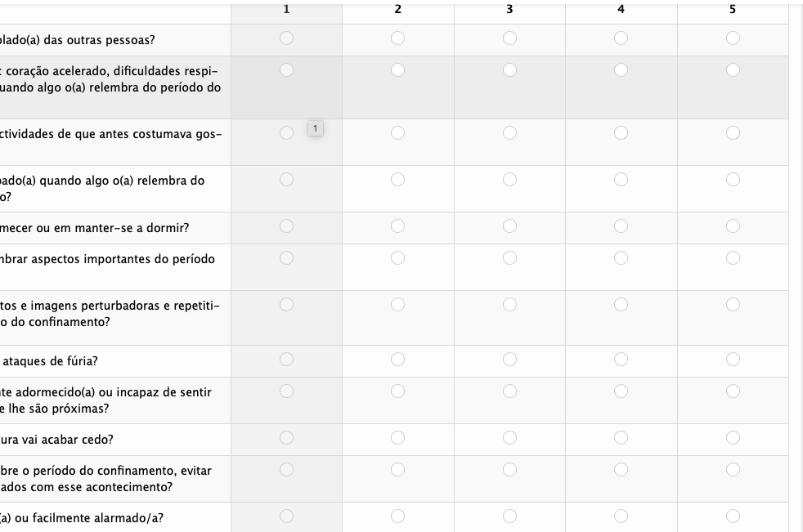Select option 1 for 'ataques de fúria' row
Screen dimensions: 803x532
pyautogui.click(x=286, y=359)
